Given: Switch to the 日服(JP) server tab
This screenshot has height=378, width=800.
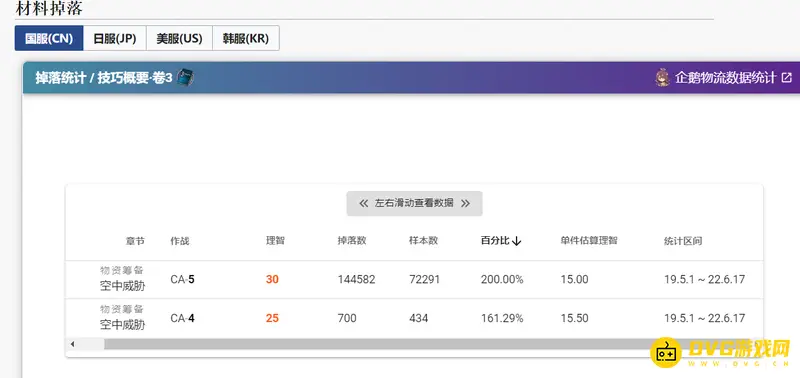Looking at the screenshot, I should pyautogui.click(x=115, y=38).
